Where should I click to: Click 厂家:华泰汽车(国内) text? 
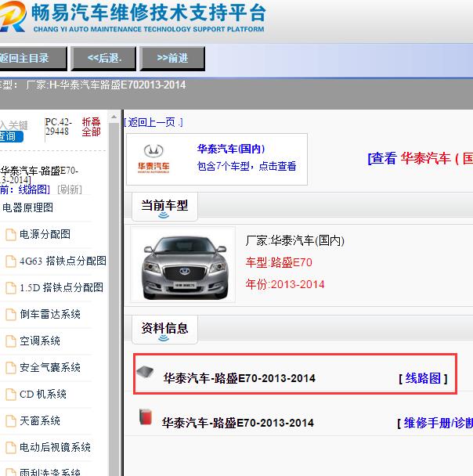(294, 240)
